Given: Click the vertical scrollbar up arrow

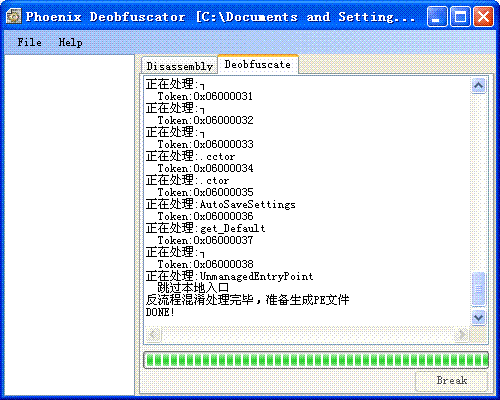Looking at the screenshot, I should pyautogui.click(x=478, y=86).
